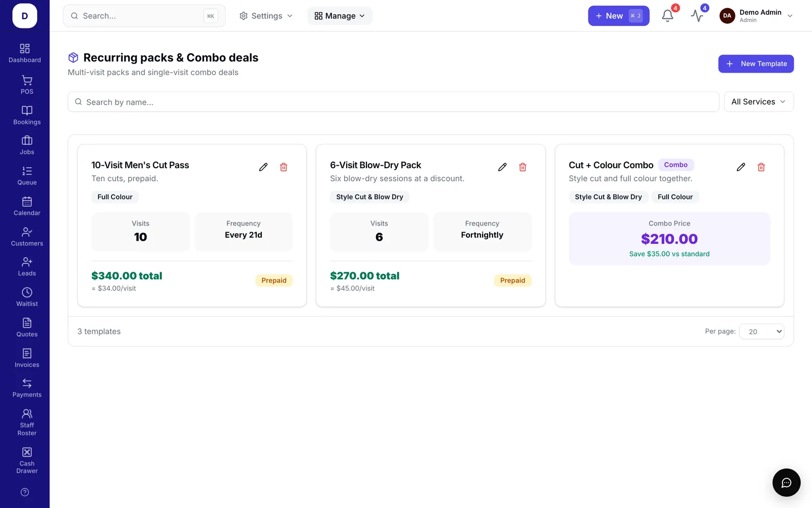Open the activity pulse icon
This screenshot has height=508, width=812.
[x=697, y=16]
